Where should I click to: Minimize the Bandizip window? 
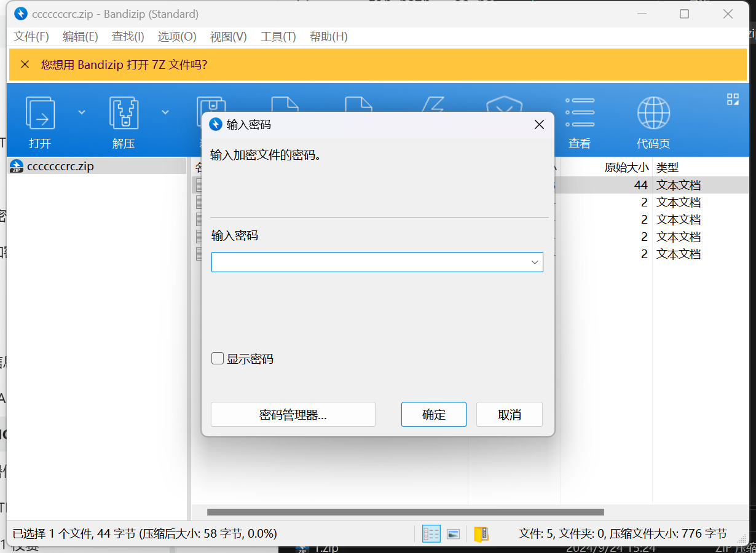pos(642,14)
